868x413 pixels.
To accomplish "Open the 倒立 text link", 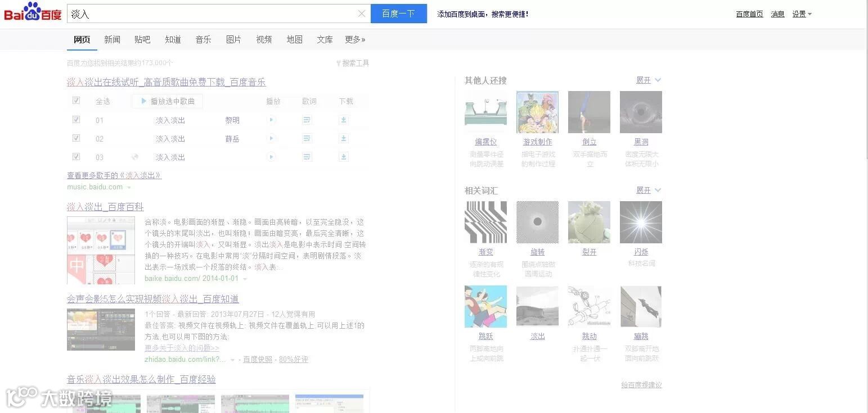I will [590, 142].
